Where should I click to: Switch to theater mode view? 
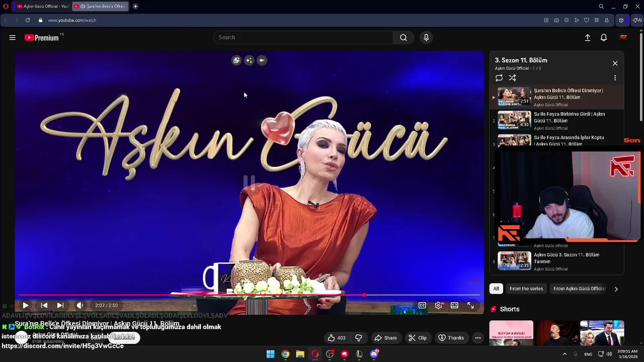[x=454, y=305]
